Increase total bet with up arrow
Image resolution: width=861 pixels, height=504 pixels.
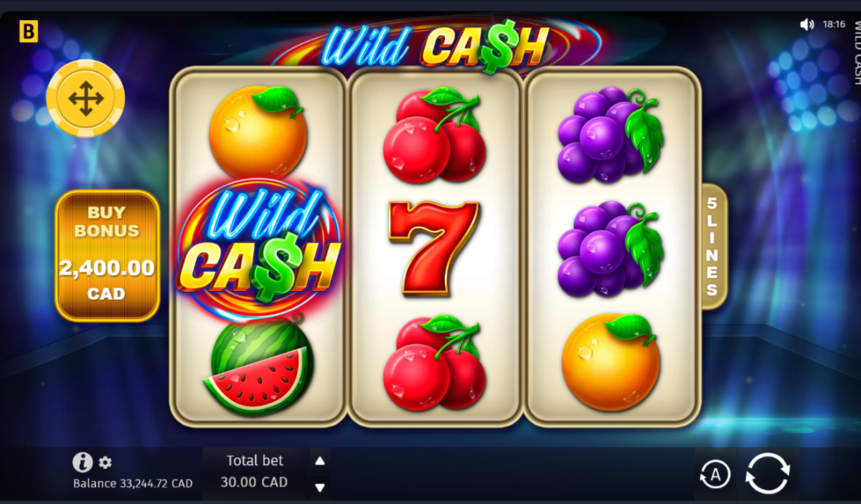click(320, 461)
